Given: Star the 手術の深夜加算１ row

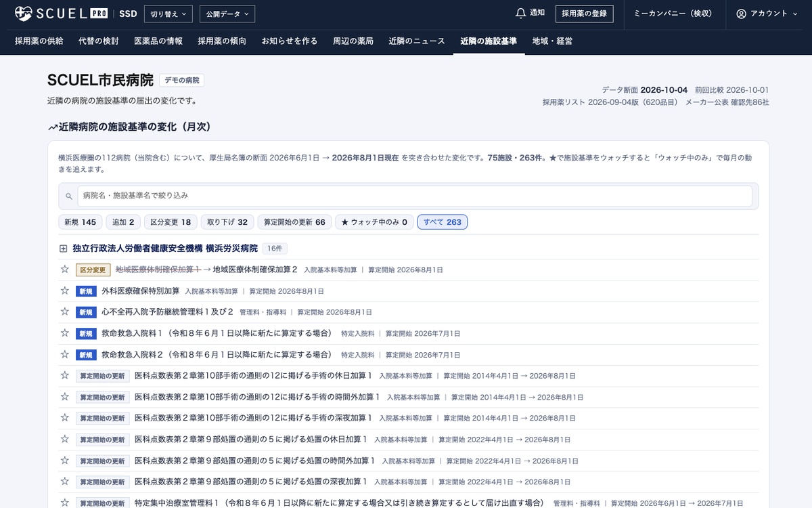Looking at the screenshot, I should (65, 418).
